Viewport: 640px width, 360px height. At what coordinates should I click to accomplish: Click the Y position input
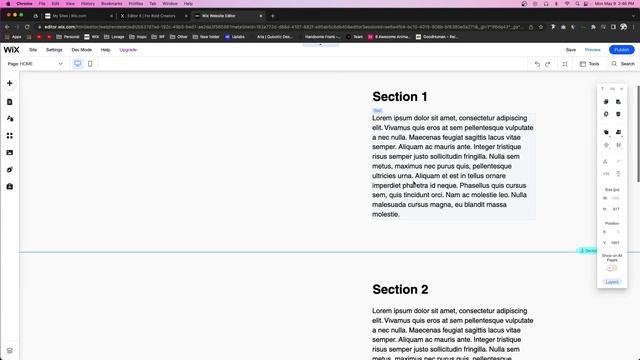click(616, 243)
